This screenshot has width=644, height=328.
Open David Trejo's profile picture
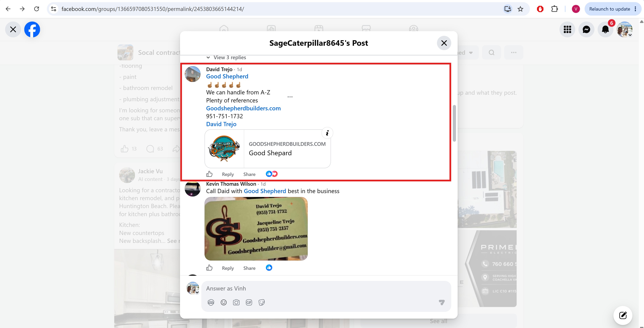pyautogui.click(x=192, y=74)
